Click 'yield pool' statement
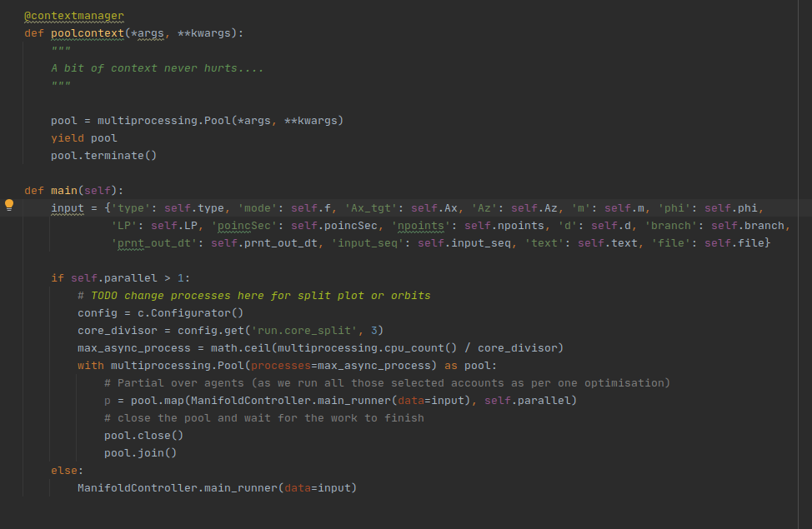 pos(83,138)
